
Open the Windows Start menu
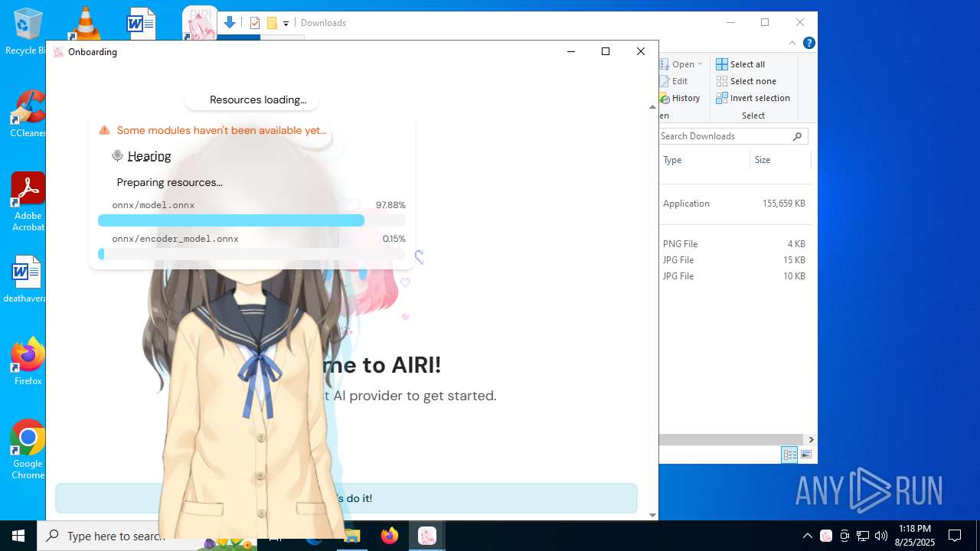18,536
